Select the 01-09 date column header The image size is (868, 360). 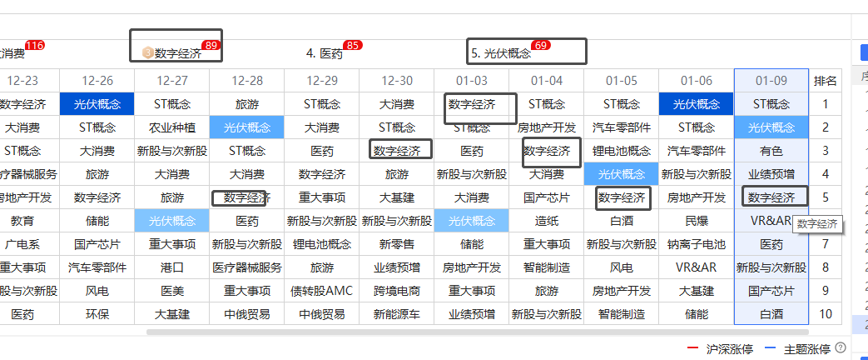click(x=771, y=81)
